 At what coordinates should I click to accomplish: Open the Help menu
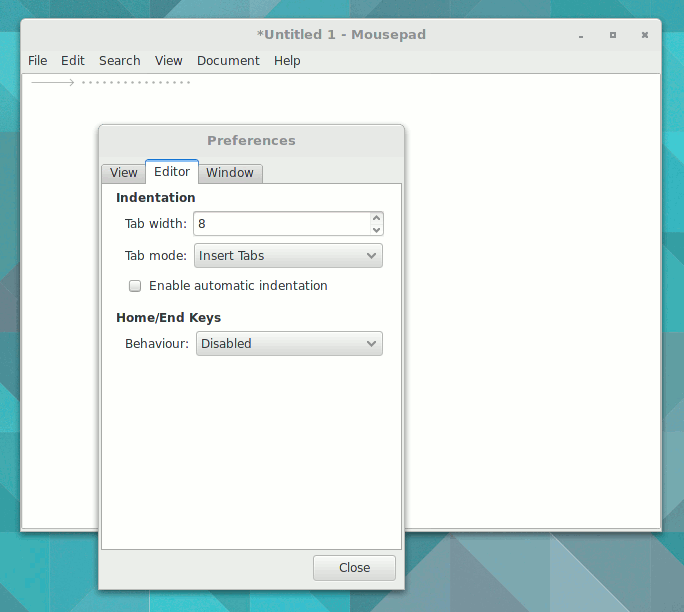coord(287,61)
